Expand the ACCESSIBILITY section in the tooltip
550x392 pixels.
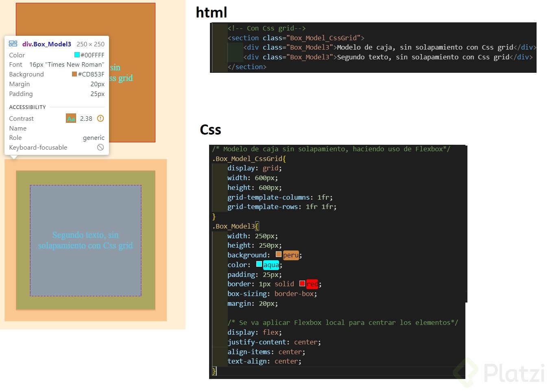pos(27,107)
